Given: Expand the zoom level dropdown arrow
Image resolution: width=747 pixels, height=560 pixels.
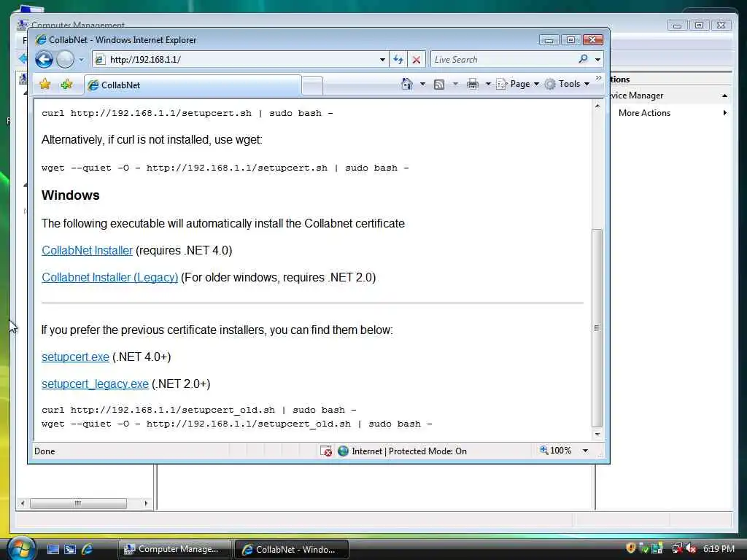Looking at the screenshot, I should 585,451.
